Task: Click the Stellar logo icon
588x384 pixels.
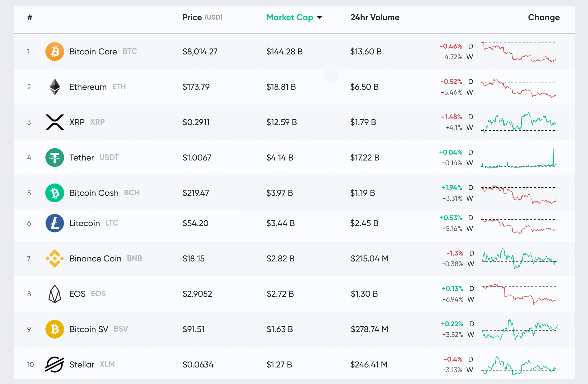Action: 55,365
